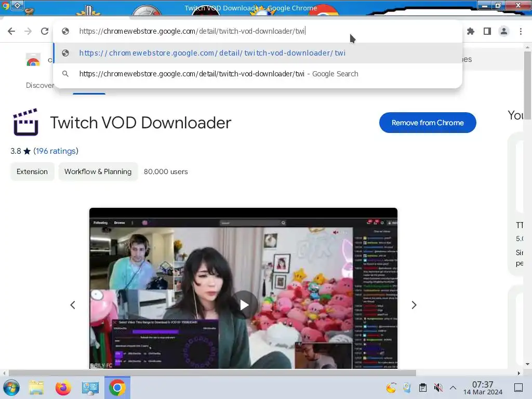The image size is (532, 399).
Task: Open the 196 ratings link
Action: pos(56,151)
